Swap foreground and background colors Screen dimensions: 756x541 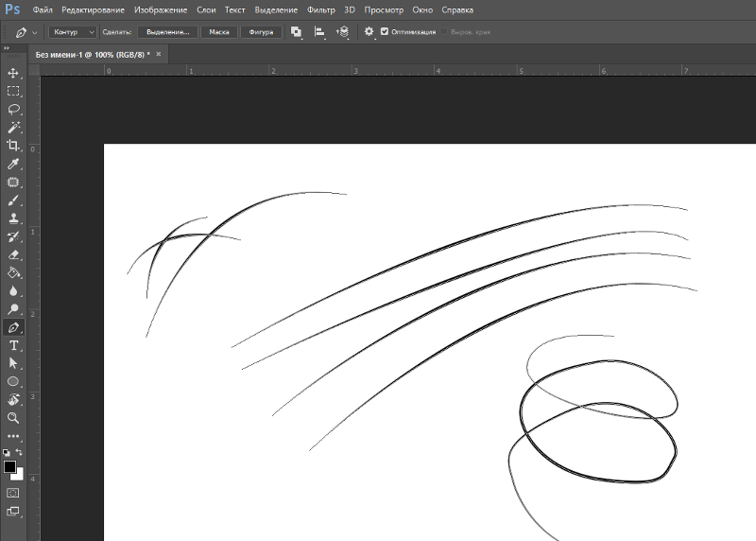tap(20, 453)
